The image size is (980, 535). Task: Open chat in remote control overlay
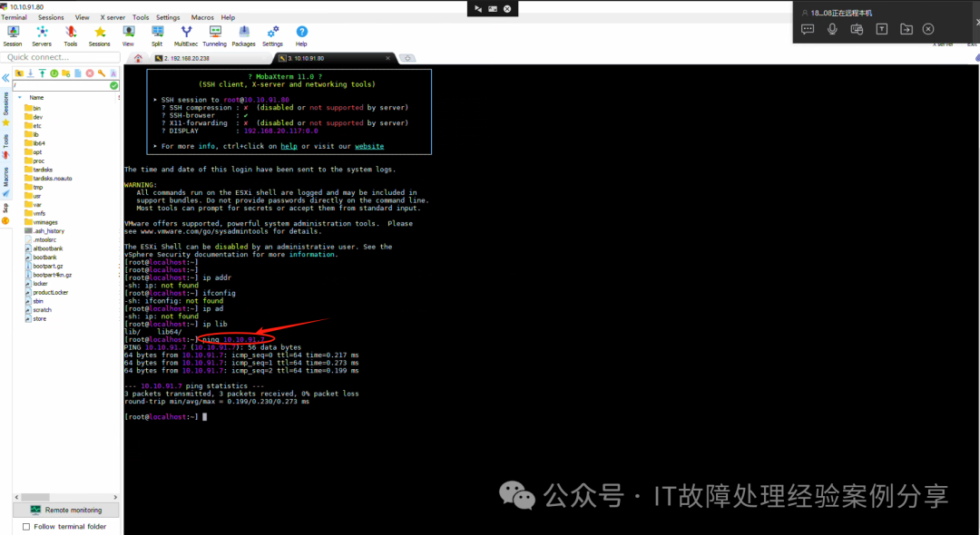(808, 29)
